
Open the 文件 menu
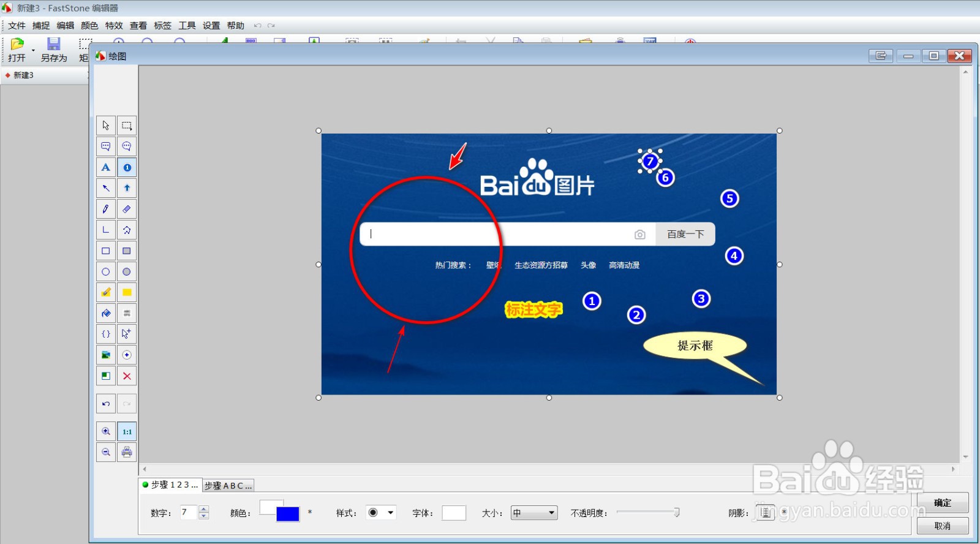click(x=17, y=25)
